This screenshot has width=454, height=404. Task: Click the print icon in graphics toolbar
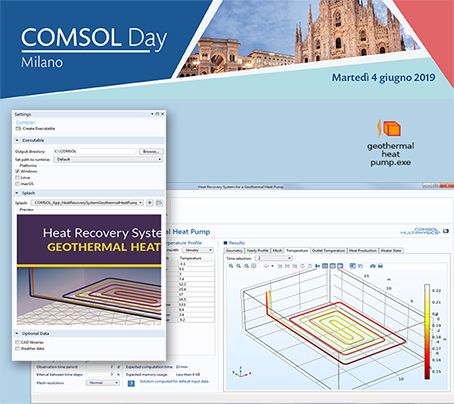pos(381,266)
